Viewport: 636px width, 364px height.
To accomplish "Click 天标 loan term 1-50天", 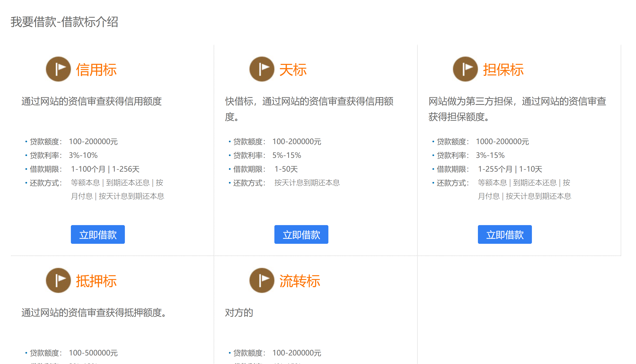I will pyautogui.click(x=286, y=169).
